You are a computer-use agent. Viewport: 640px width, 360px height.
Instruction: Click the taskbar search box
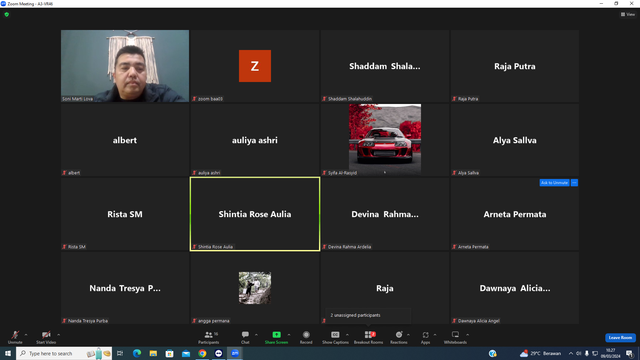64,353
